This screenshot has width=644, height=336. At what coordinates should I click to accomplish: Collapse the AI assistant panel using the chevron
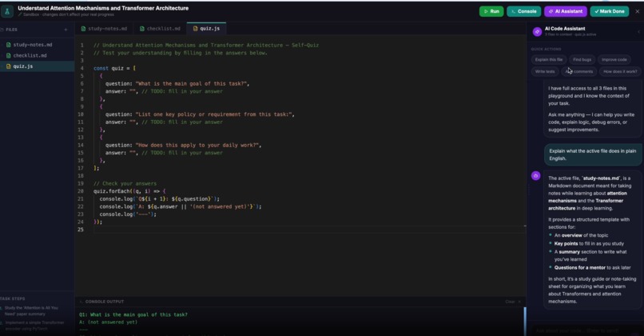tap(638, 32)
